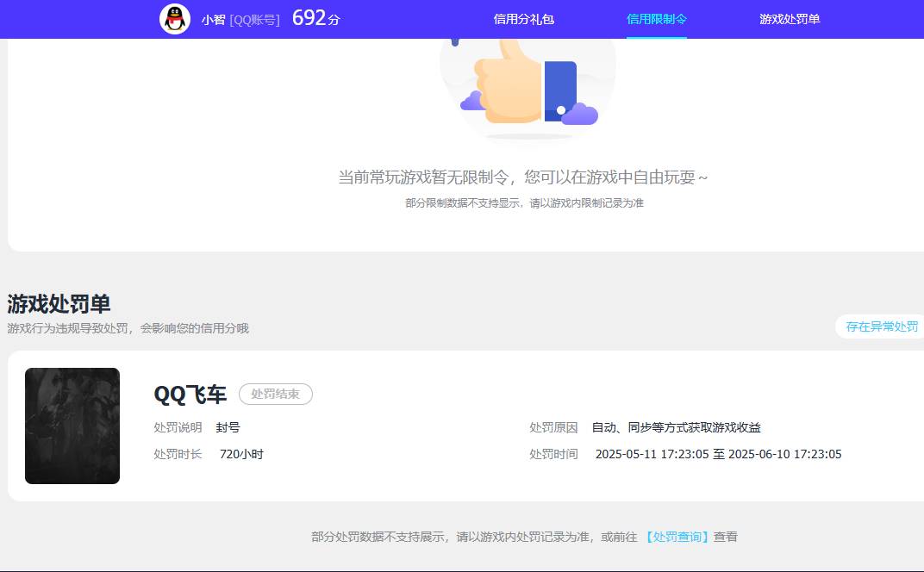
Task: Switch to the 信用分礼包 tab
Action: (x=522, y=19)
